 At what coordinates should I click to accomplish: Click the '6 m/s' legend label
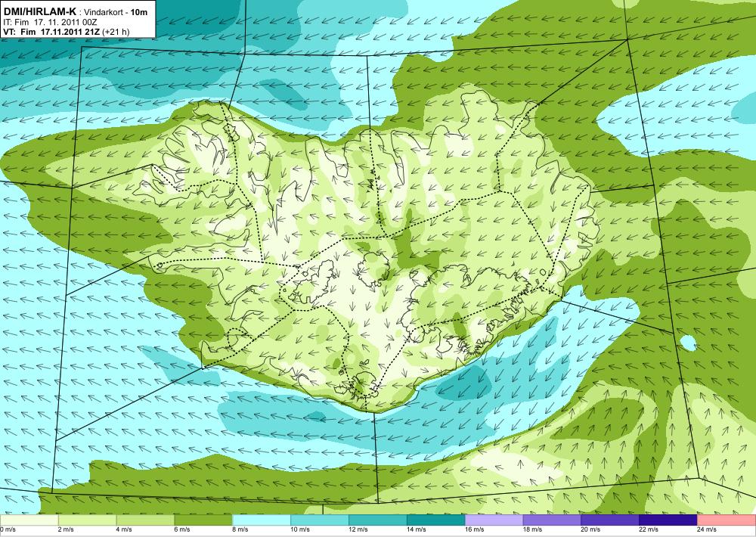pos(182,529)
